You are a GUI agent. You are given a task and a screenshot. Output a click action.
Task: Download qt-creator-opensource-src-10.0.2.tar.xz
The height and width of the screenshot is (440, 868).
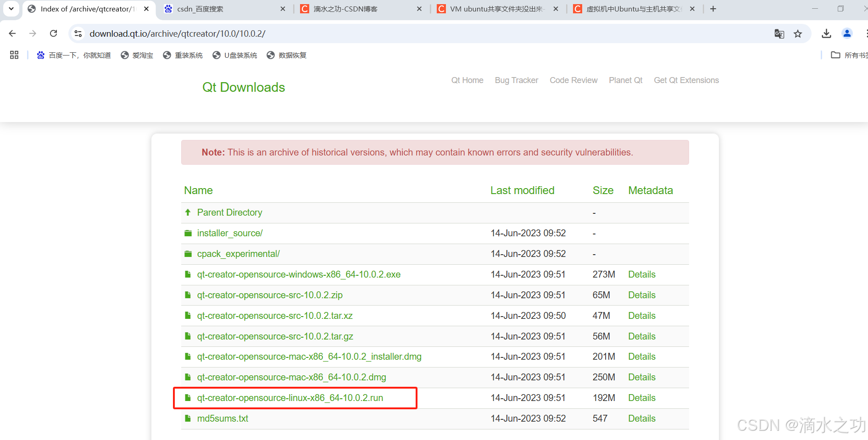coord(275,316)
